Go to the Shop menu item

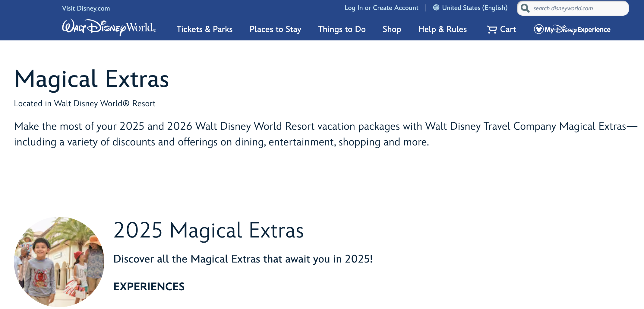point(392,29)
